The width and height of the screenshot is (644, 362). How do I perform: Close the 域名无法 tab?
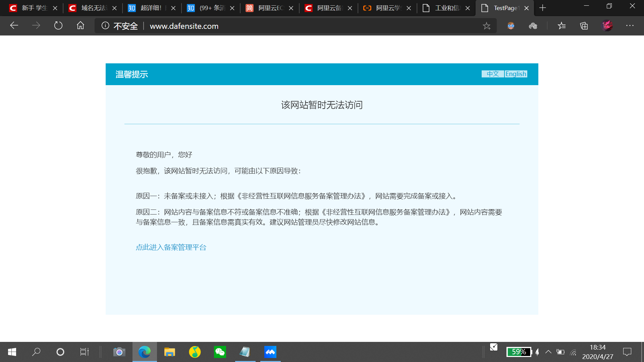114,8
